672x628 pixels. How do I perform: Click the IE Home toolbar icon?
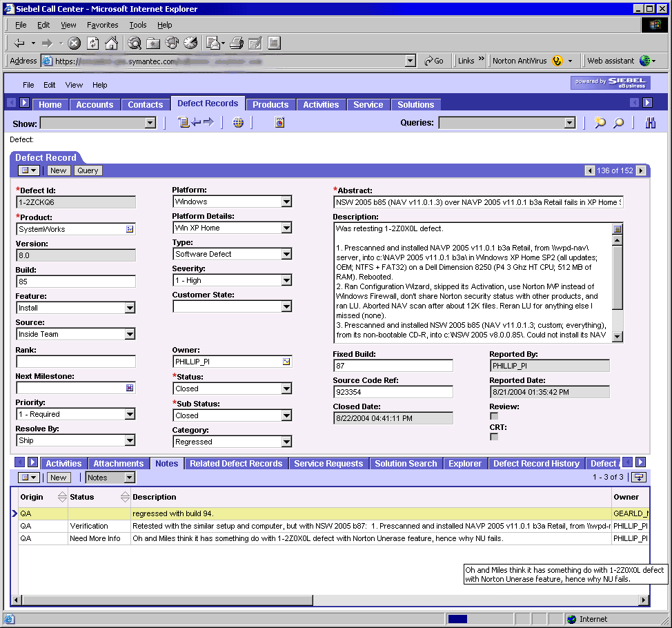tap(111, 43)
